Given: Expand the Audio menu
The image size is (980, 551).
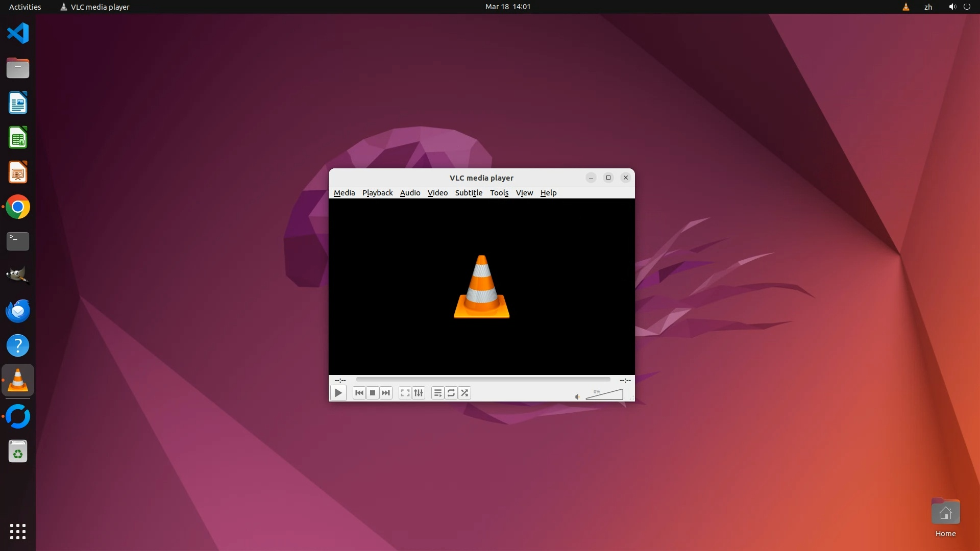Looking at the screenshot, I should click(x=410, y=193).
